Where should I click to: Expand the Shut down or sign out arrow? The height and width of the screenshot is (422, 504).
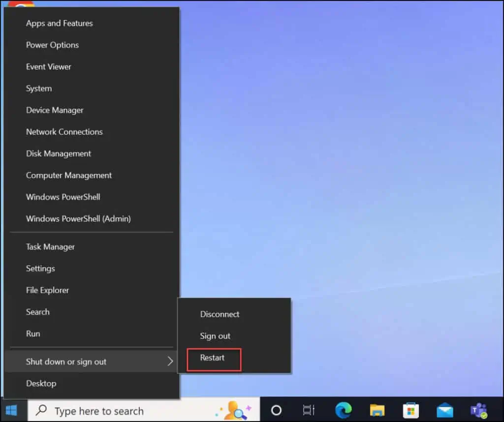point(170,362)
